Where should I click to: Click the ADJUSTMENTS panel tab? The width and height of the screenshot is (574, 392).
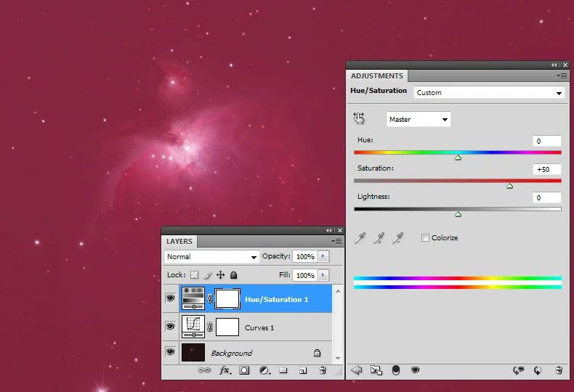(376, 75)
